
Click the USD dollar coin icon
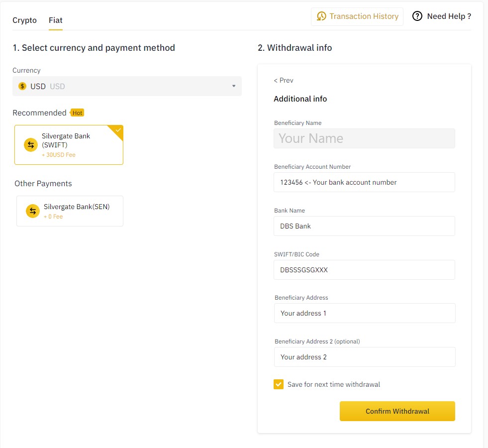[22, 86]
